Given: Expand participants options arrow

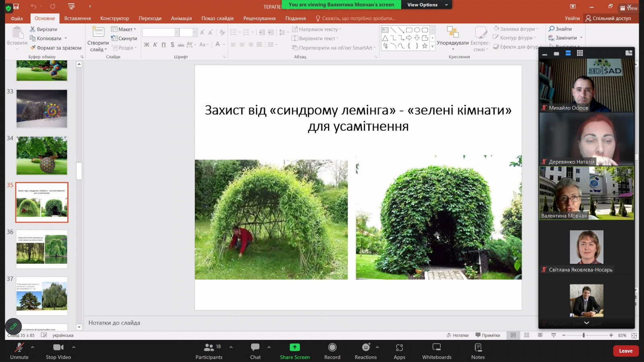Looking at the screenshot, I should pyautogui.click(x=231, y=347).
